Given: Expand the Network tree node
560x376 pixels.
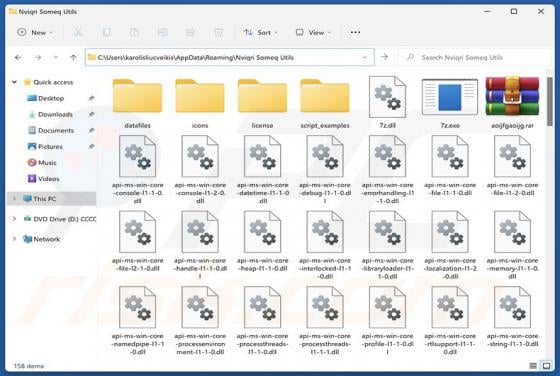Looking at the screenshot, I should click(14, 239).
